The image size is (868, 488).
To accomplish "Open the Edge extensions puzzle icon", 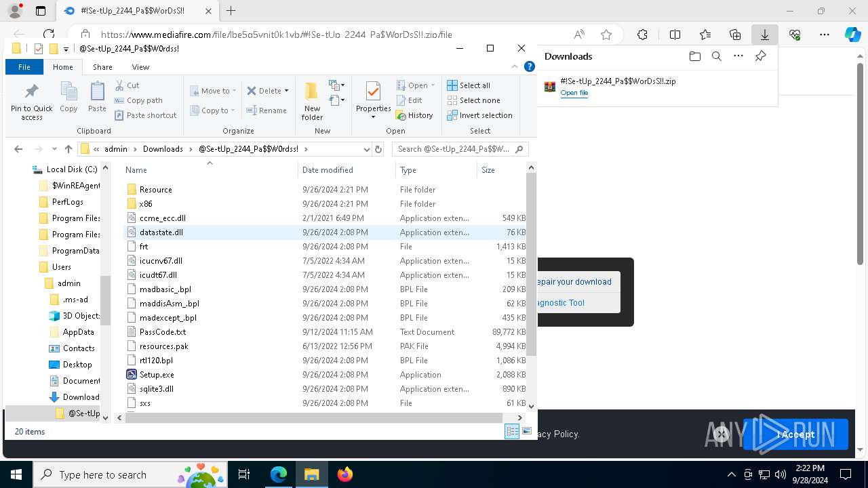I will [642, 35].
